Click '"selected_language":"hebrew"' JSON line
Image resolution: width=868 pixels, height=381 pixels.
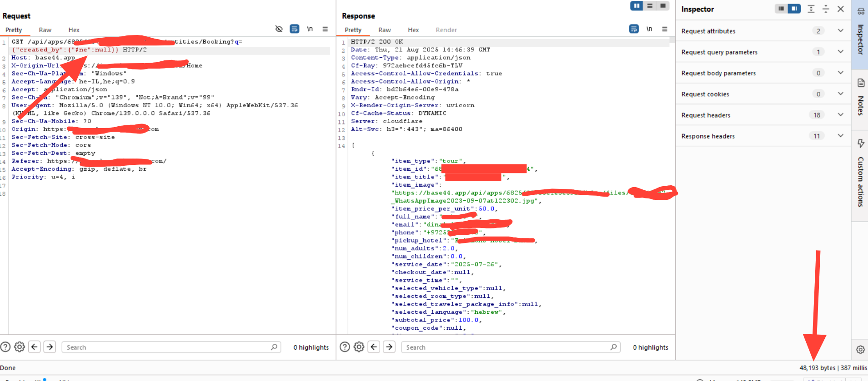point(448,312)
